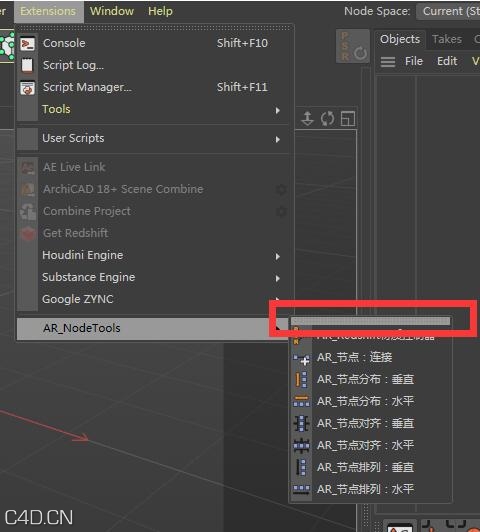480x532 pixels.
Task: Open Script Log entry
Action: coord(153,65)
